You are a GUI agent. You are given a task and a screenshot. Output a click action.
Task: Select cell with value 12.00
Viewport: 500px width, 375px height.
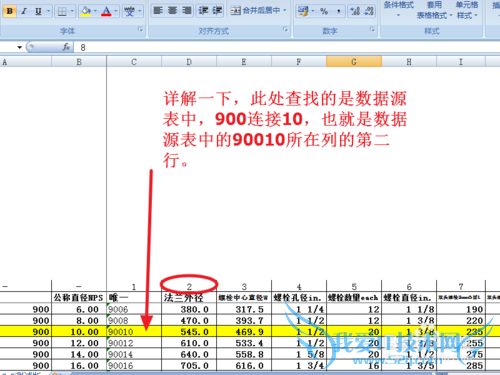[x=79, y=343]
